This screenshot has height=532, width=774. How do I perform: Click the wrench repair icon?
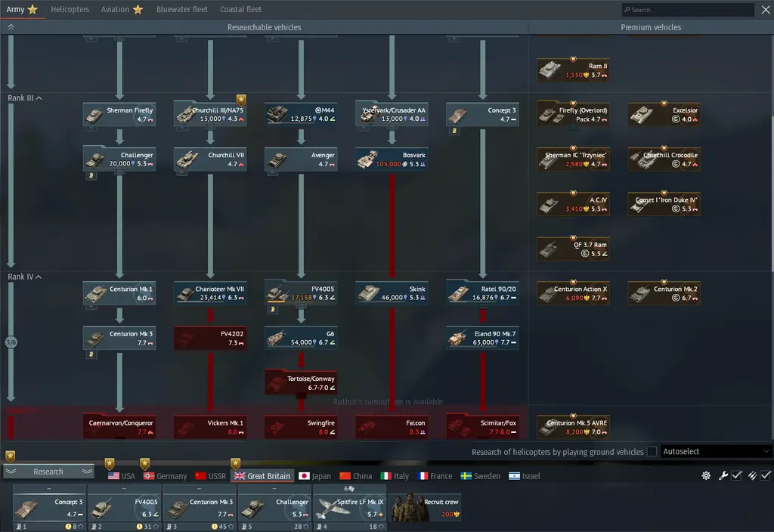(x=723, y=475)
